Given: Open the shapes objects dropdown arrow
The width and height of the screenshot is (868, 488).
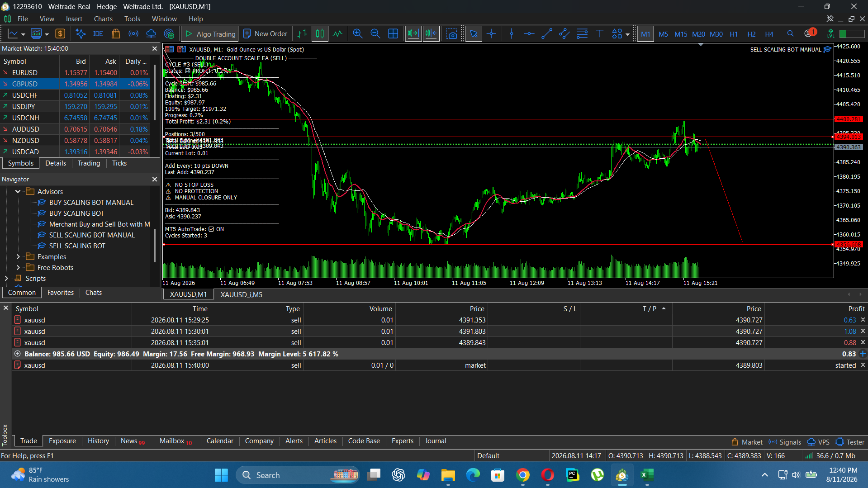Looking at the screenshot, I should pos(627,34).
